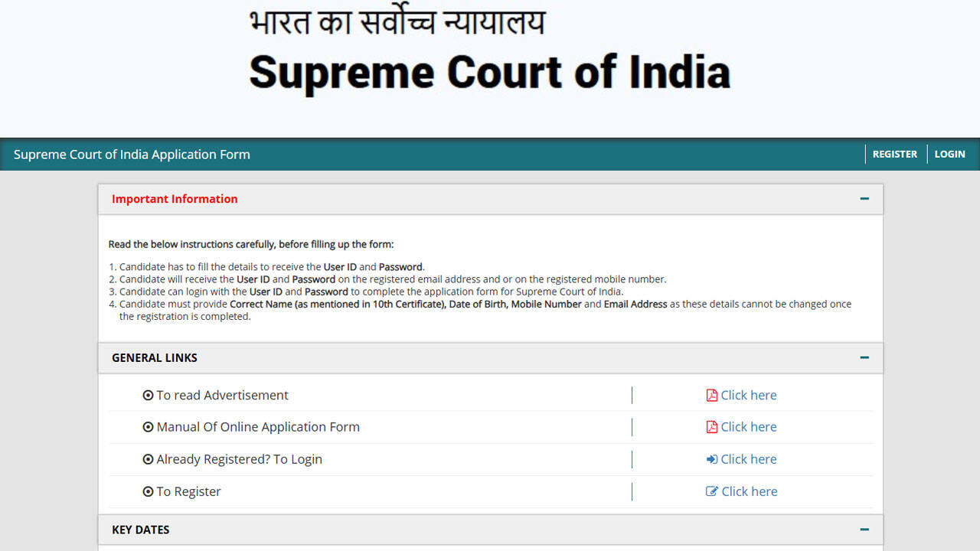Open LOGIN in the top navigation bar
Image resolution: width=980 pixels, height=551 pixels.
(x=949, y=154)
